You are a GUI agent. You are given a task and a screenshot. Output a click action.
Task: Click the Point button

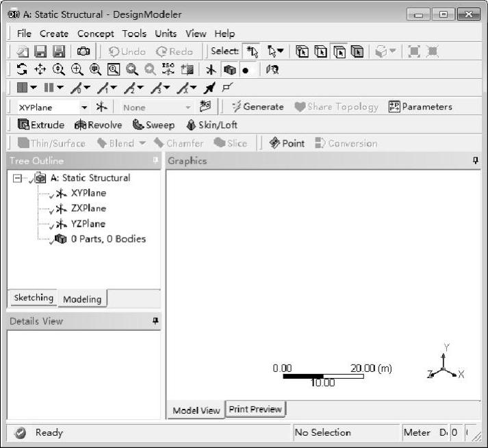287,143
